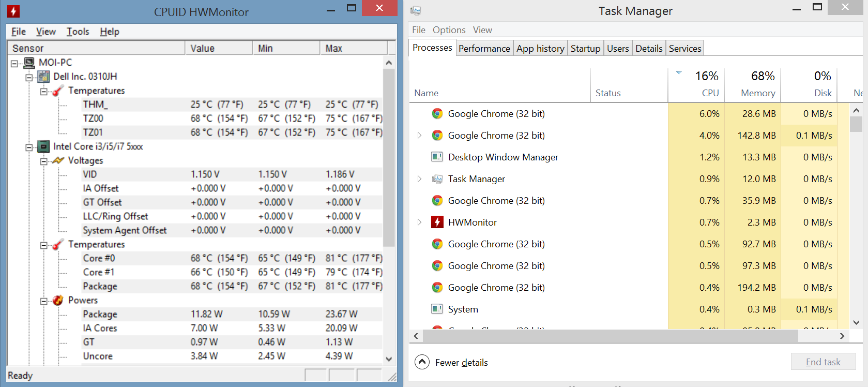Collapse the Voltages node
Image resolution: width=868 pixels, height=387 pixels.
pos(43,161)
